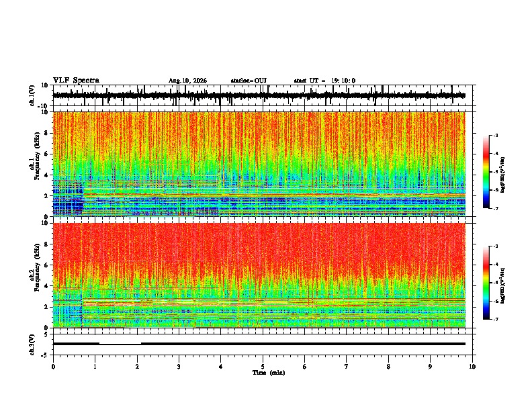Click the -5 tick label of ch.3 panel

click(46, 355)
